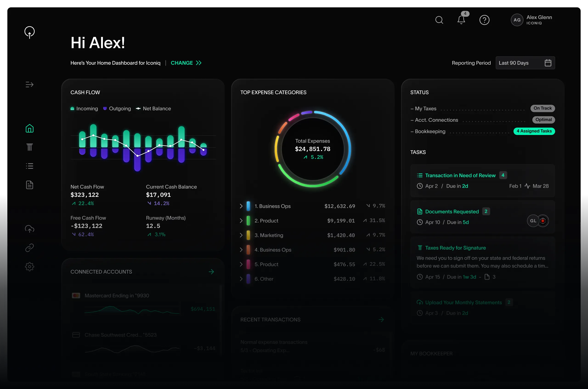Image resolution: width=588 pixels, height=389 pixels.
Task: Click the help question mark icon
Action: (x=484, y=20)
